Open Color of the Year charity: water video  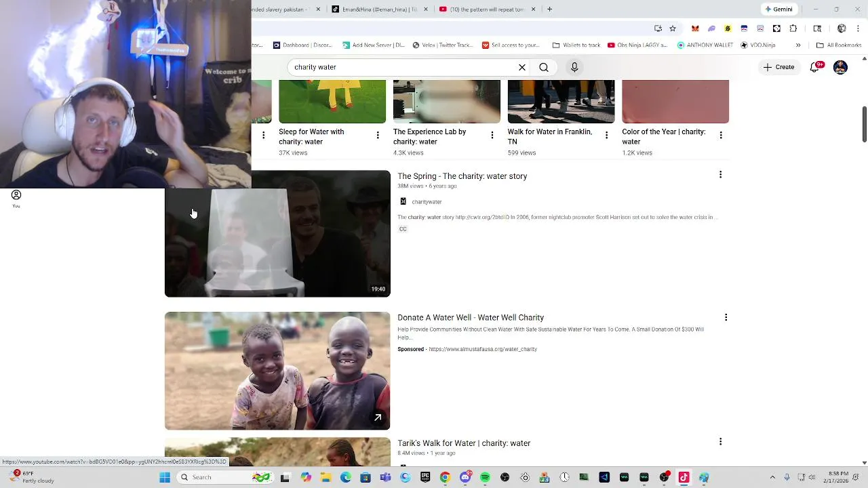[x=664, y=137]
